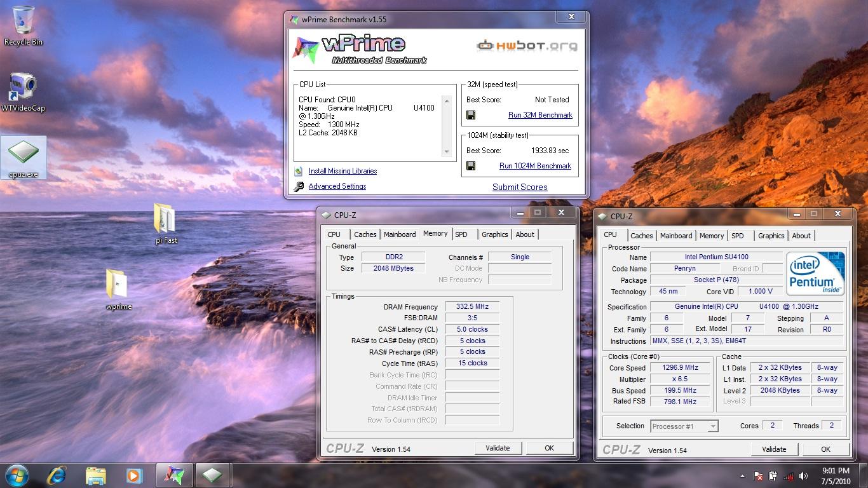868x488 pixels.
Task: Click the Type DDR2 value
Action: pyautogui.click(x=394, y=257)
